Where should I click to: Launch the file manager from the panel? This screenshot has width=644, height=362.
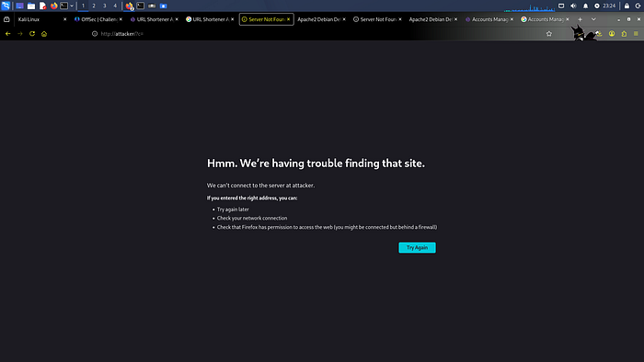point(30,6)
